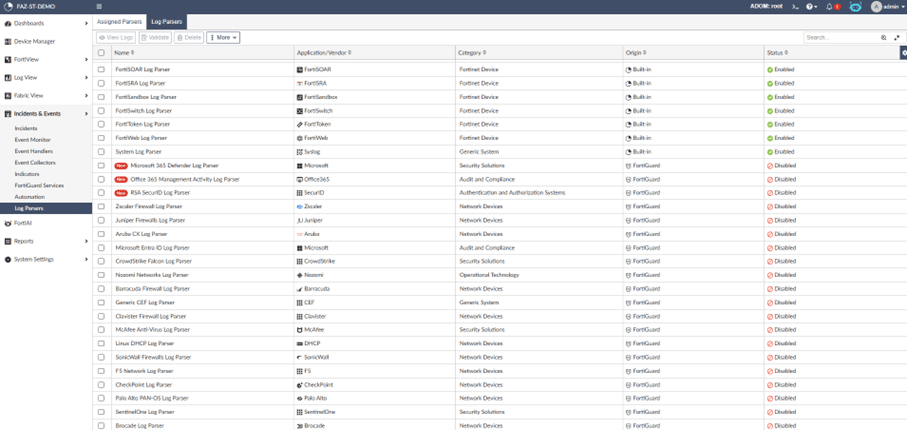Open the CLI console icon

(x=795, y=7)
